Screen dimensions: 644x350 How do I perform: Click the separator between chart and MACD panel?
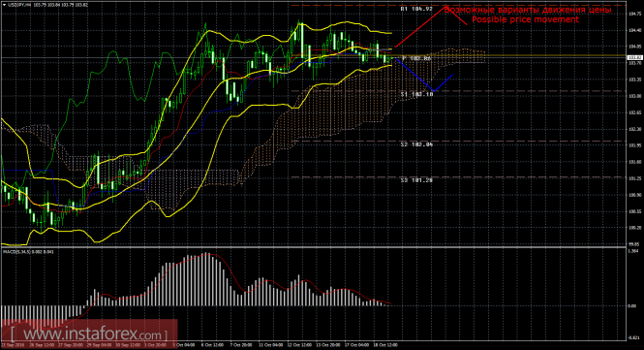[313, 247]
